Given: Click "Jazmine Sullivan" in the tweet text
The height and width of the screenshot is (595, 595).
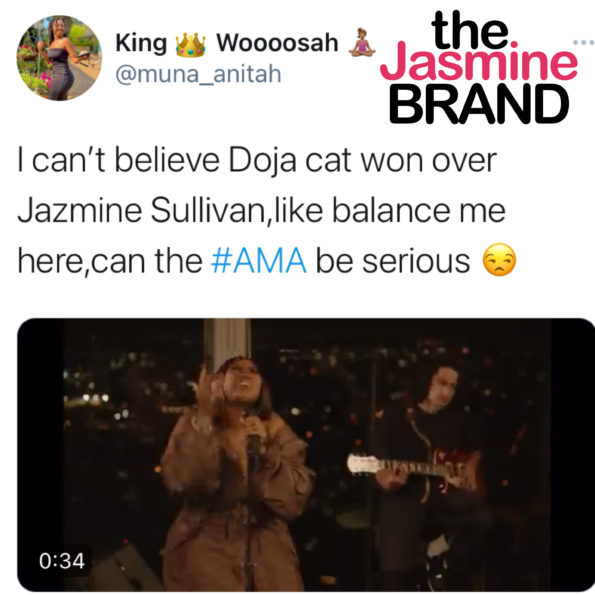Looking at the screenshot, I should click(x=142, y=211).
